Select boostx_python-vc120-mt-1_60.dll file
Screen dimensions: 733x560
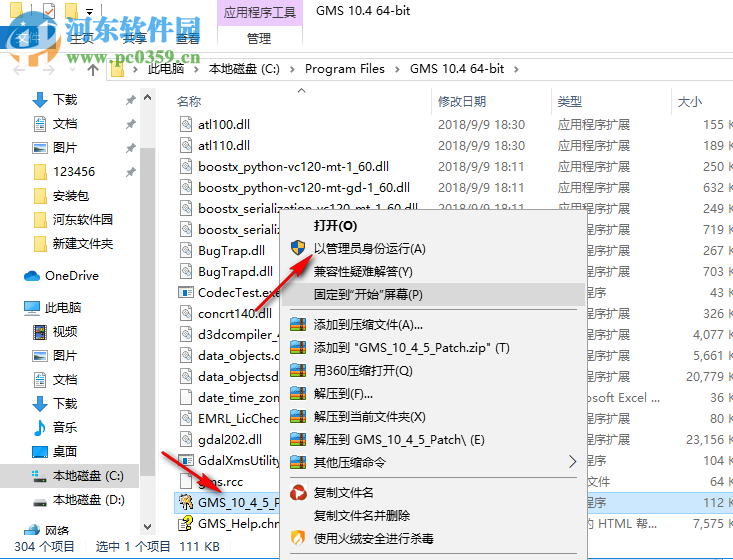(293, 166)
